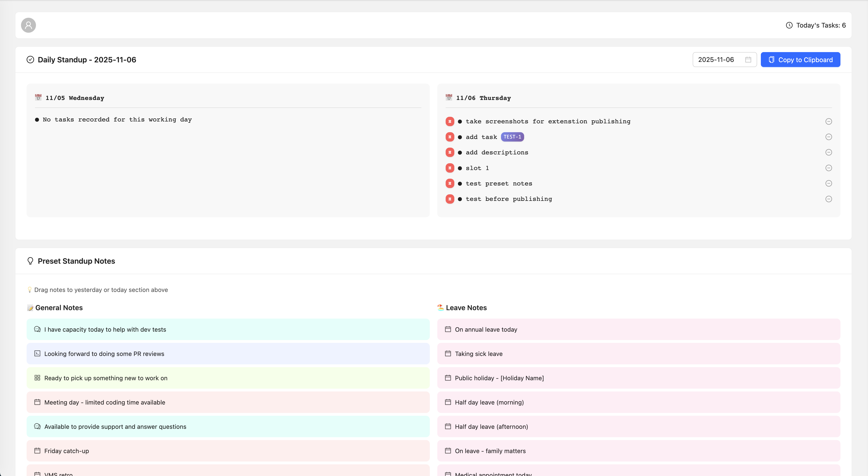Click red priority badge on 'slot 1'

tap(450, 168)
